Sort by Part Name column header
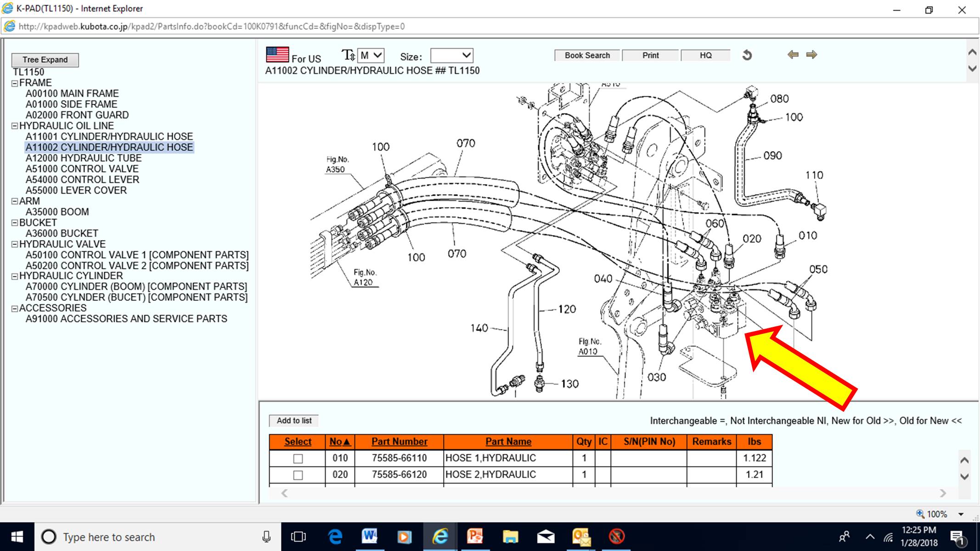 [x=508, y=442]
